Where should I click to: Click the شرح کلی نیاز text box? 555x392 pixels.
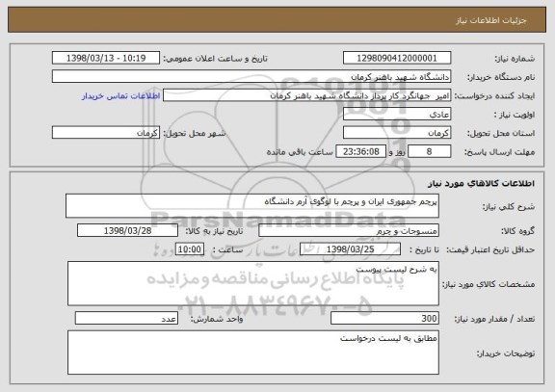(252, 205)
